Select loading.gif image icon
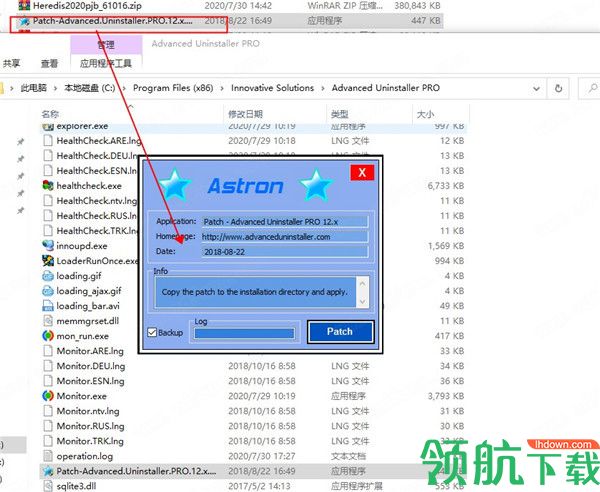Viewport: 600px width, 492px height. pyautogui.click(x=47, y=276)
